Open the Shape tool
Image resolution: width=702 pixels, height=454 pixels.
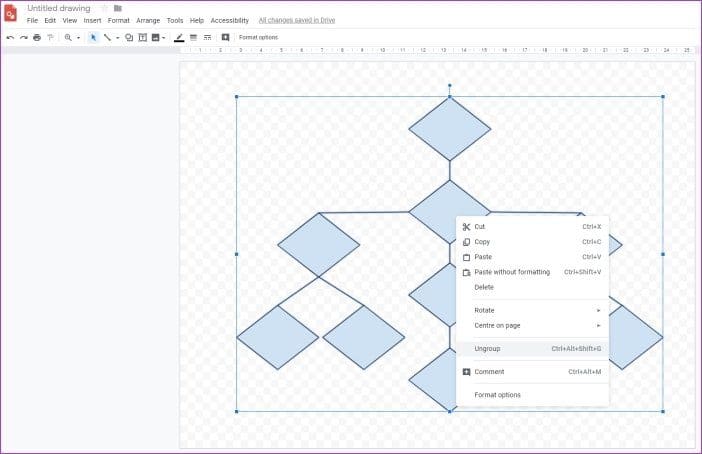129,38
